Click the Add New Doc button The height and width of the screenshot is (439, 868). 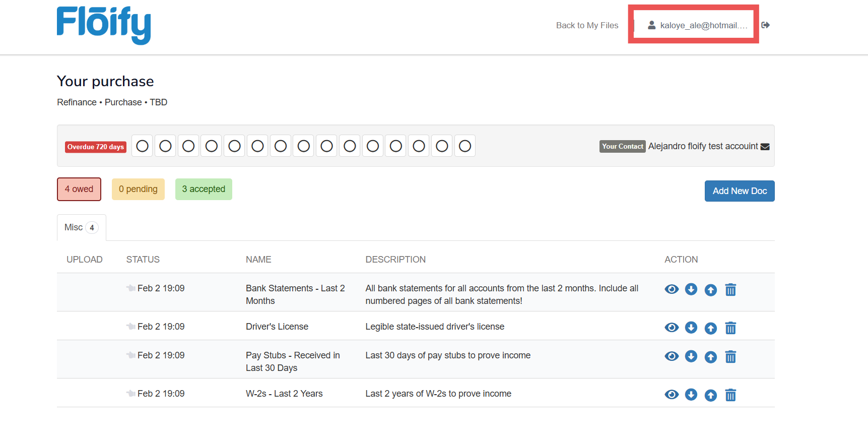pyautogui.click(x=739, y=191)
